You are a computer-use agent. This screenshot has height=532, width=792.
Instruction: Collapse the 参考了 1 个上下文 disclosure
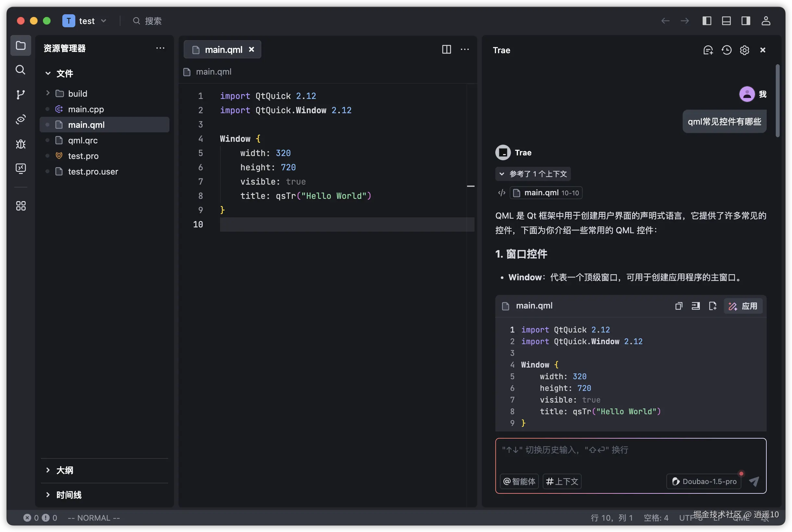[x=533, y=174]
